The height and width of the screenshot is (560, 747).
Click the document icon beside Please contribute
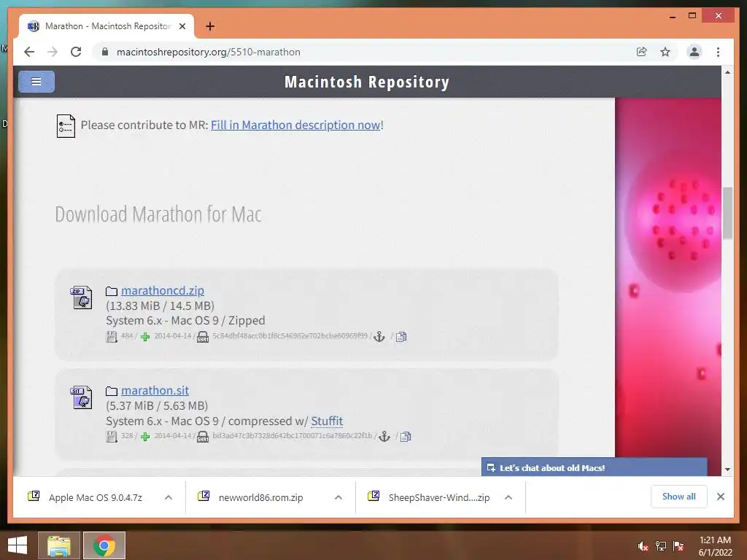pos(66,125)
